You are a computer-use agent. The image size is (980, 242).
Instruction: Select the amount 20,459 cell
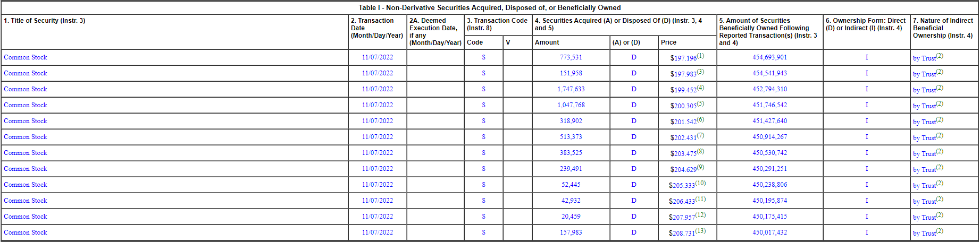click(571, 217)
